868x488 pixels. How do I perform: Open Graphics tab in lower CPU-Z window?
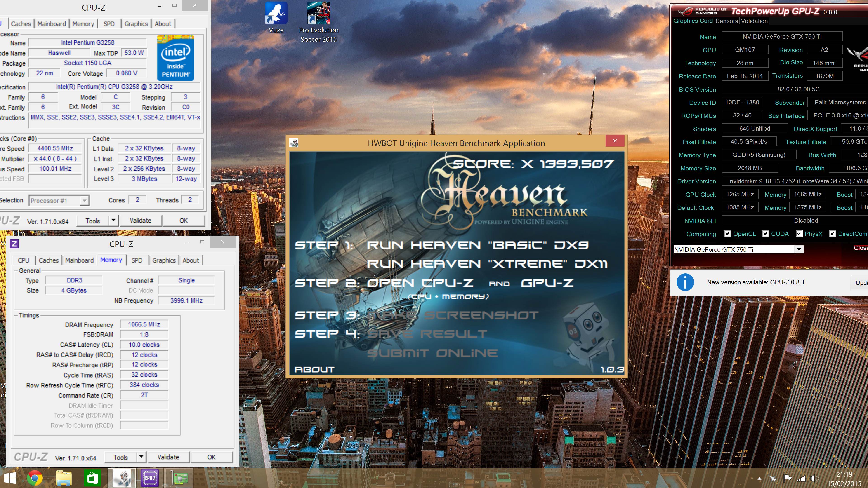[164, 260]
